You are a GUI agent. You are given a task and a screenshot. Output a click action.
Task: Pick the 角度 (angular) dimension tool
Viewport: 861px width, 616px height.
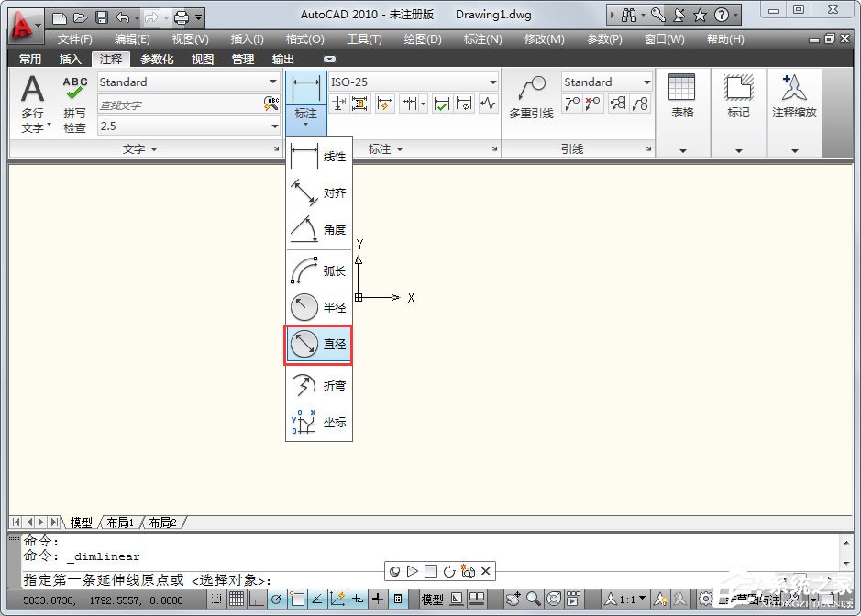tap(318, 230)
